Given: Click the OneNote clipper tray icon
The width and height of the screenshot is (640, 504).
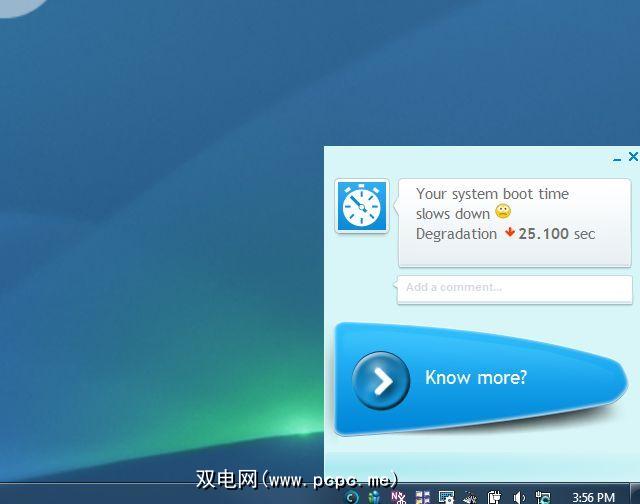Looking at the screenshot, I should [398, 497].
